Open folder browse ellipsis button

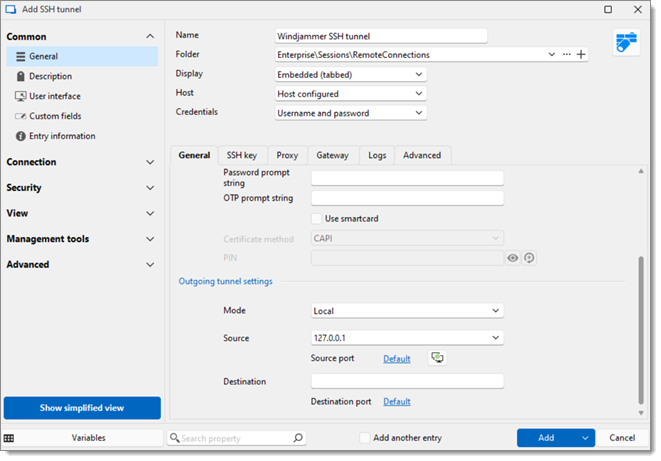[567, 54]
